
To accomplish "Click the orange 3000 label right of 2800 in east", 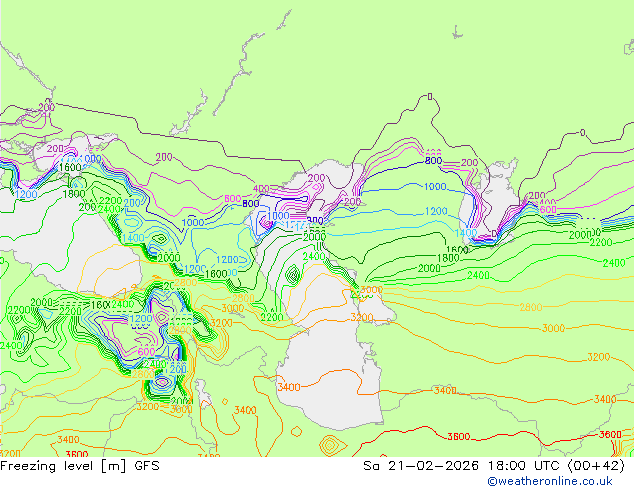I will click(x=553, y=328).
